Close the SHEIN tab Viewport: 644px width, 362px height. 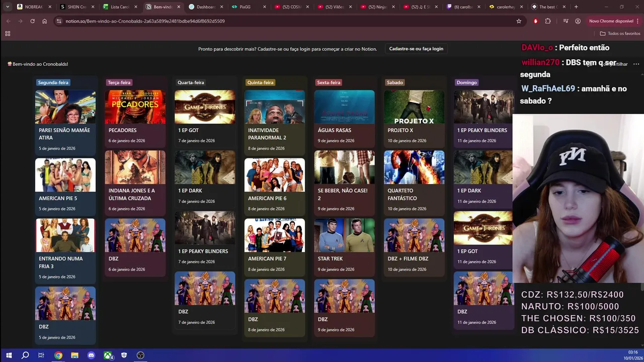93,7
